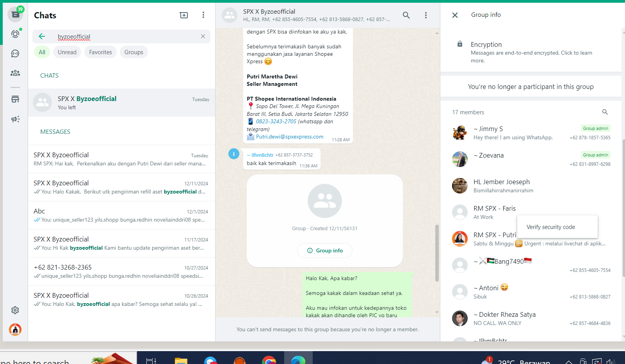Open member ~ Antoni
Screen dimensions: 625x364
pos(531,292)
